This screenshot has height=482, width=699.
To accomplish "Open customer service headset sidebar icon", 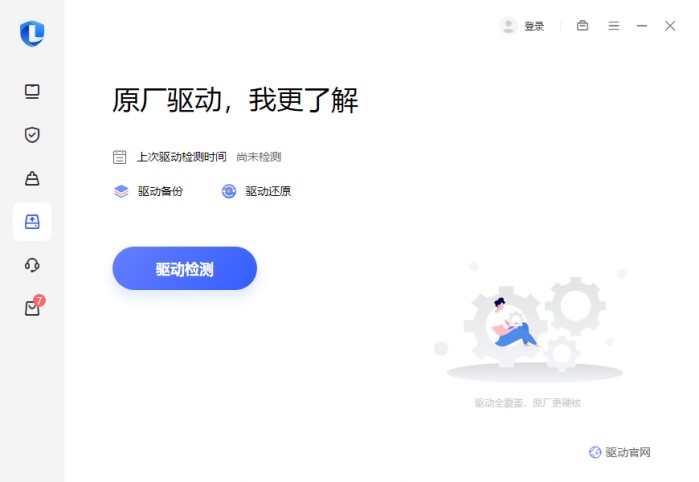I will tap(32, 265).
